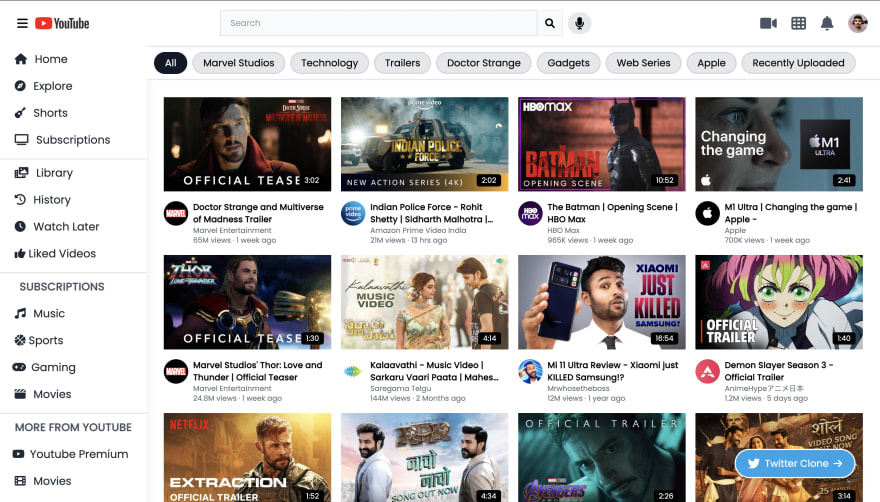Viewport: 880px width, 502px height.
Task: Open the hamburger menu icon
Action: pyautogui.click(x=22, y=23)
